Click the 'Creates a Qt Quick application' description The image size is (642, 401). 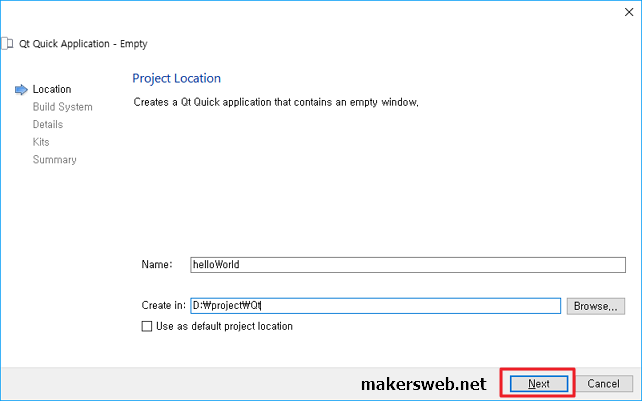point(276,102)
